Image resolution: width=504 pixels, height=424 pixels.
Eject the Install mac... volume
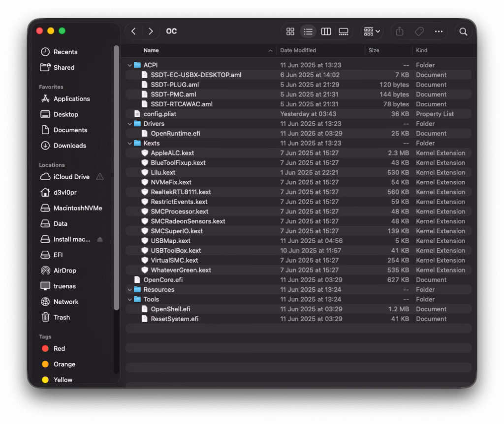tap(100, 240)
